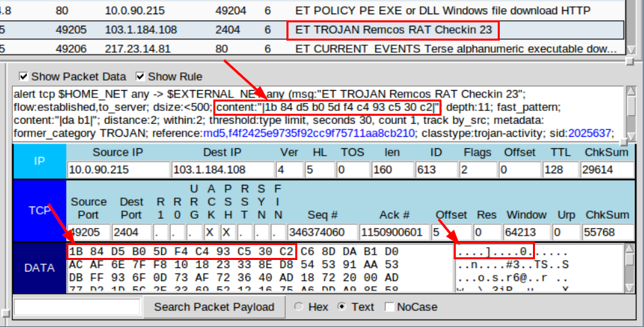Click the IP HL field value 5

coord(320,170)
